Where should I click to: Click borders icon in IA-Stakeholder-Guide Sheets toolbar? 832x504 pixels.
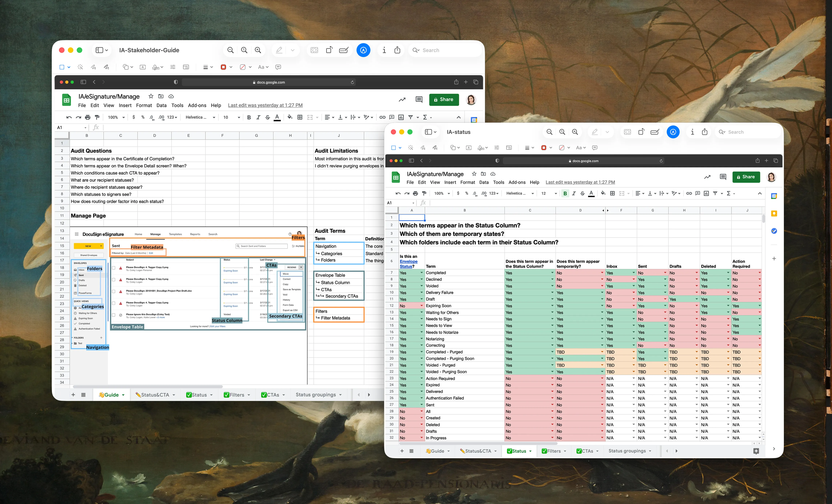point(300,117)
